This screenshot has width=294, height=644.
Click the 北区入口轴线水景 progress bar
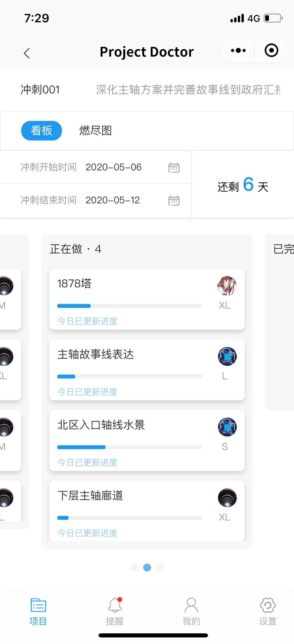pyautogui.click(x=130, y=447)
